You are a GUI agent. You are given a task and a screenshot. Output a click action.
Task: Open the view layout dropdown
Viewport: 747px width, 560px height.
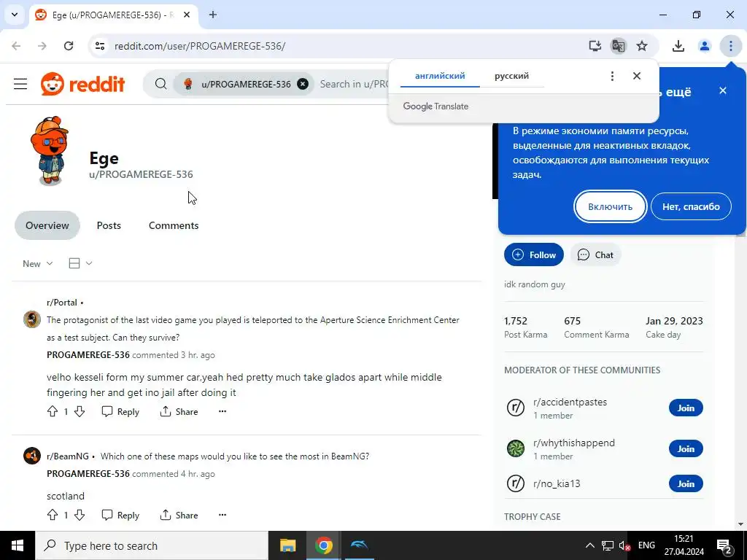(x=80, y=263)
